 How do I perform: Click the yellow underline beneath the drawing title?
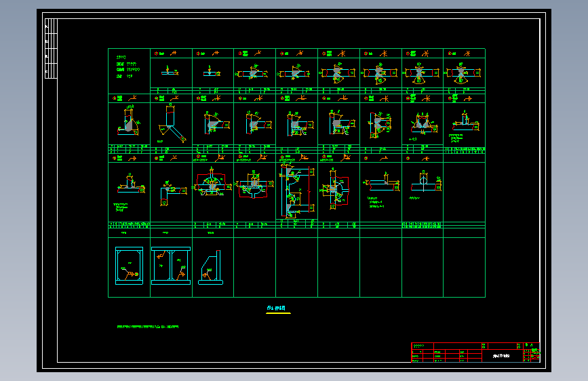pyautogui.click(x=278, y=313)
